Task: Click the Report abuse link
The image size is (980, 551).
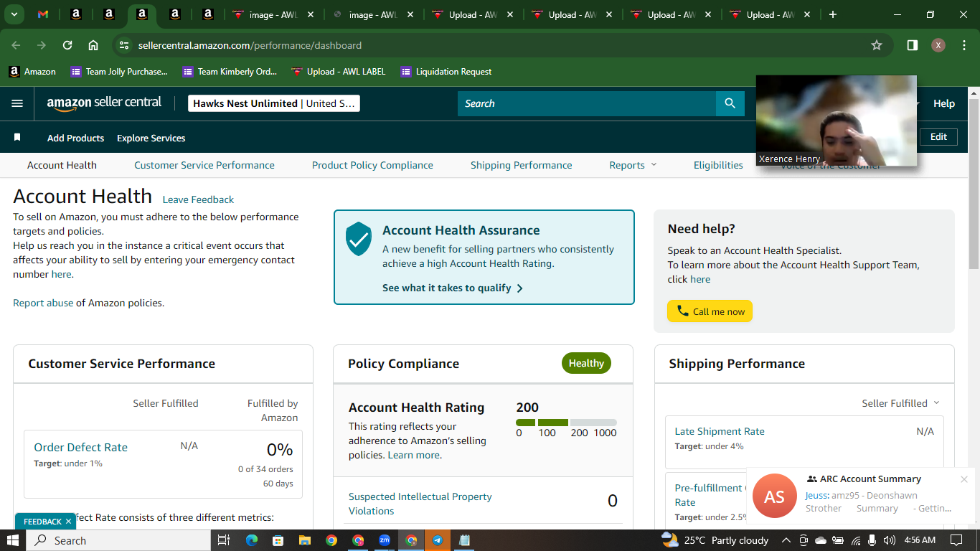Action: 43,303
